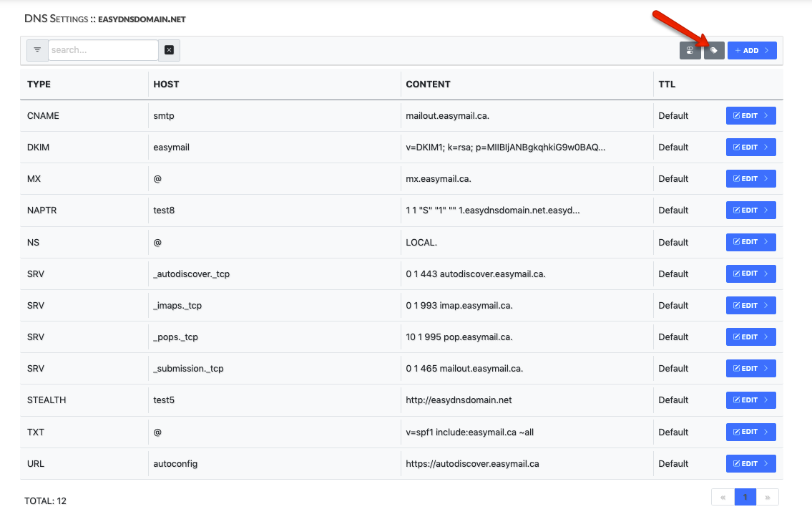Edit the _autodiscover._tcp SRV record
Image resolution: width=812 pixels, height=532 pixels.
pos(750,274)
